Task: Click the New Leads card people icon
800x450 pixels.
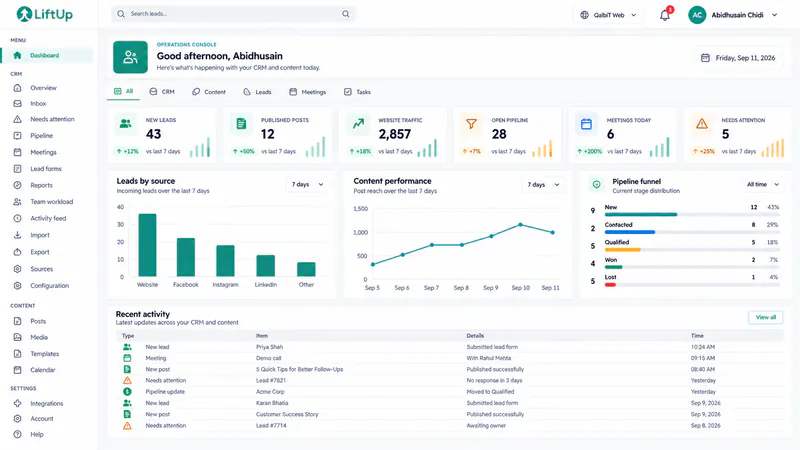Action: coord(126,124)
